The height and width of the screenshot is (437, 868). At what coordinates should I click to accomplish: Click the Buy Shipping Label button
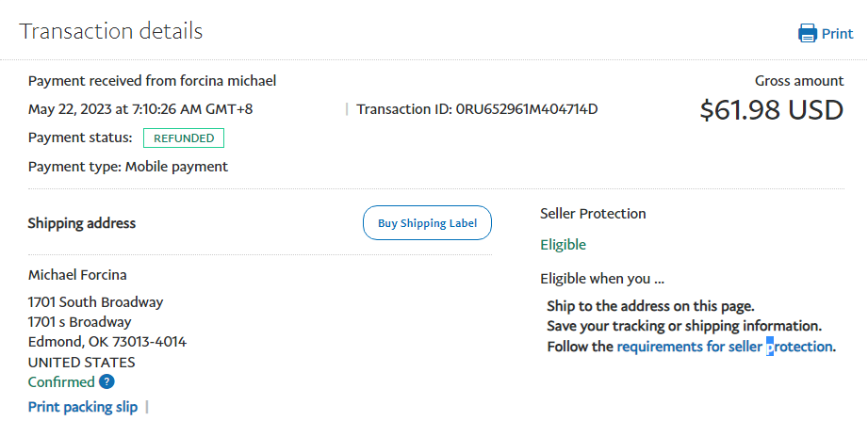(x=427, y=223)
